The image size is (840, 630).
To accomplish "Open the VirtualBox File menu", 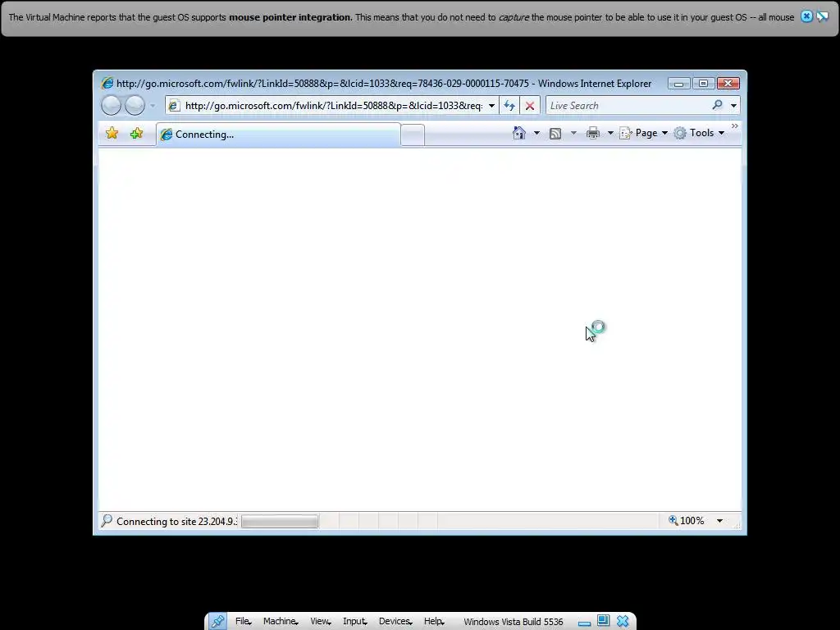I will (243, 621).
